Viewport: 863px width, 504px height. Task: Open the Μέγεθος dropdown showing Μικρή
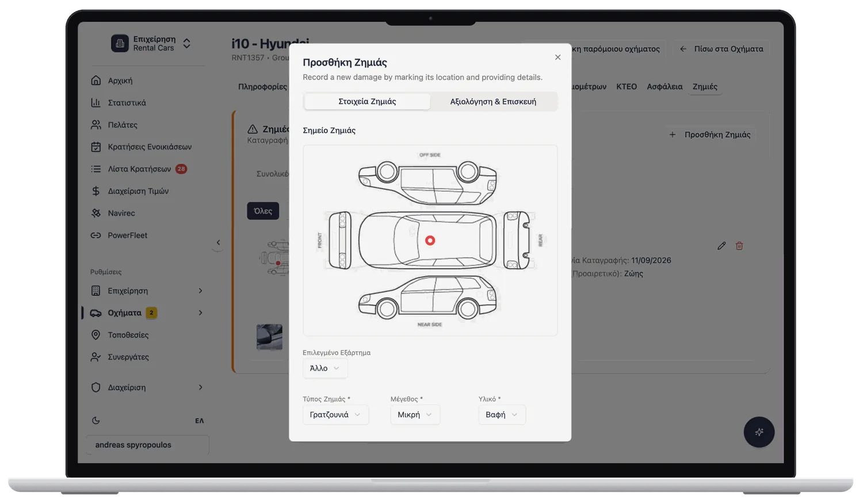click(415, 414)
